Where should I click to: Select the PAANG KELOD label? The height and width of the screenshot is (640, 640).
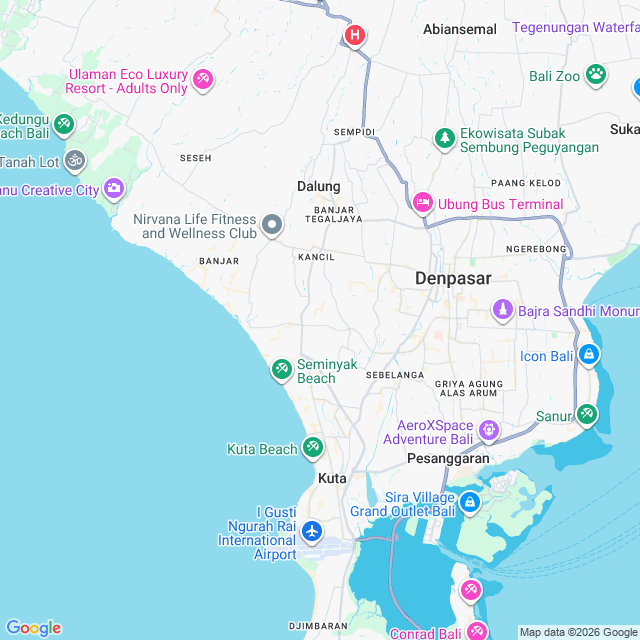[526, 183]
